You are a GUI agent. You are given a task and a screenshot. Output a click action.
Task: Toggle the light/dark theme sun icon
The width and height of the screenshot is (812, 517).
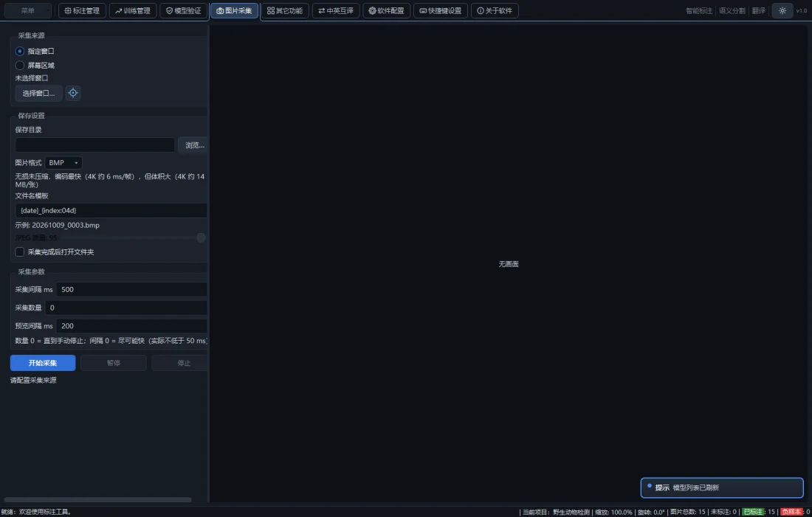coord(782,11)
